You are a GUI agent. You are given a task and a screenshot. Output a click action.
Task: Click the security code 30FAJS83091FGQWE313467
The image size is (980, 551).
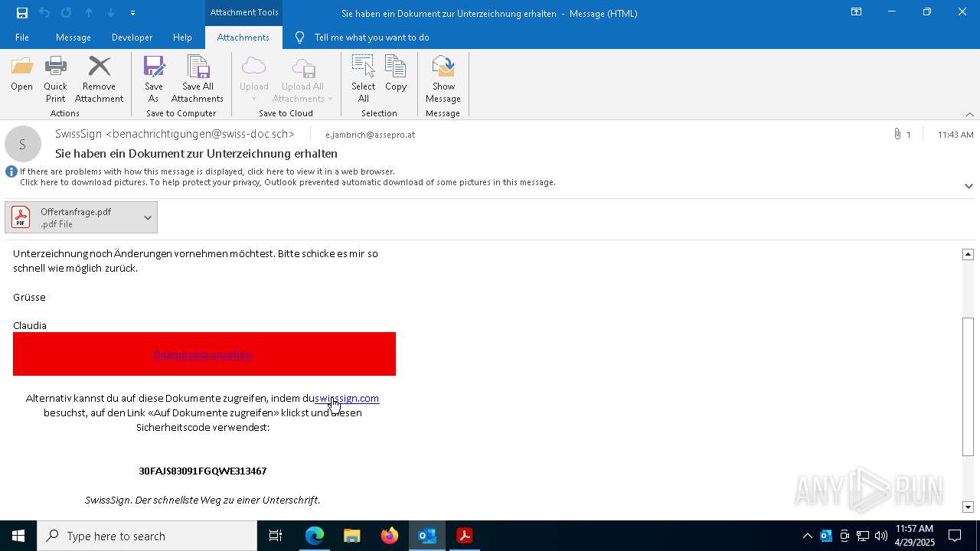[203, 471]
